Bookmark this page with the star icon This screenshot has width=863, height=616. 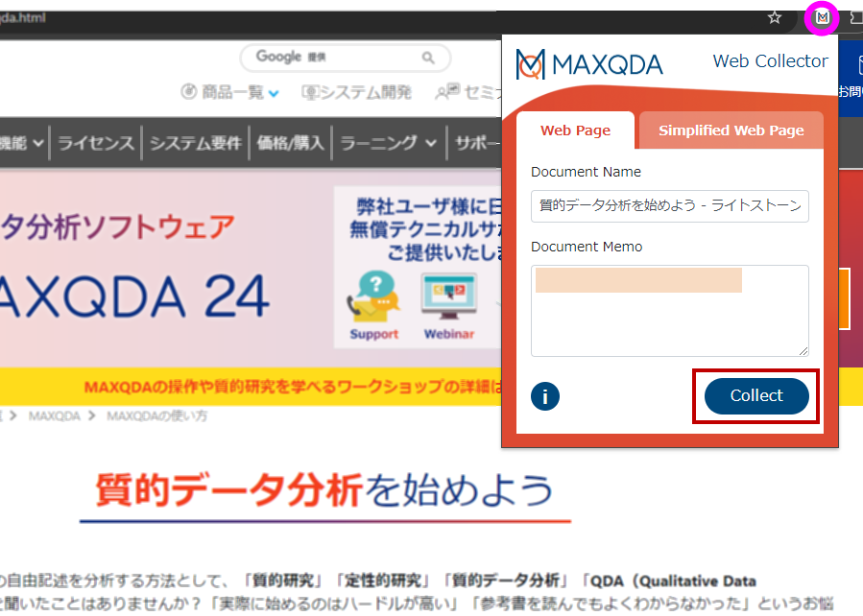point(775,17)
